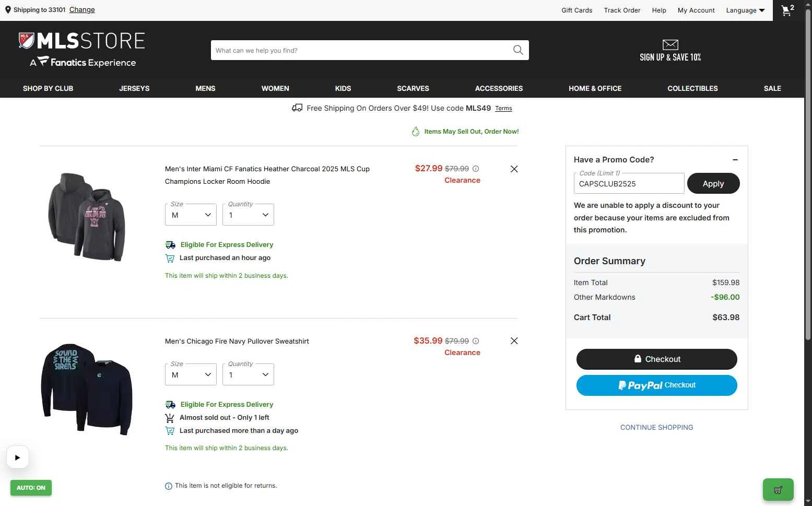Open Quantity dropdown for Inter Miami hoodie
This screenshot has width=812, height=506.
pyautogui.click(x=248, y=215)
